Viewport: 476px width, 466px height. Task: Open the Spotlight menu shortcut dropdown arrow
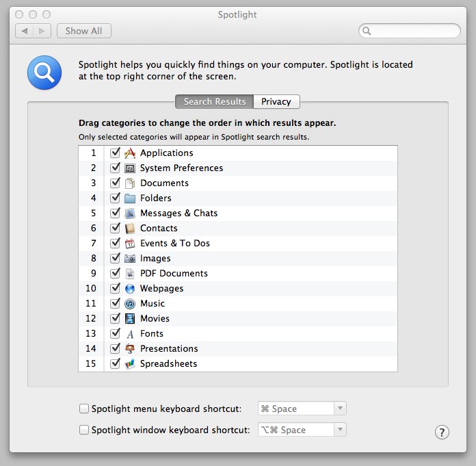pyautogui.click(x=341, y=409)
